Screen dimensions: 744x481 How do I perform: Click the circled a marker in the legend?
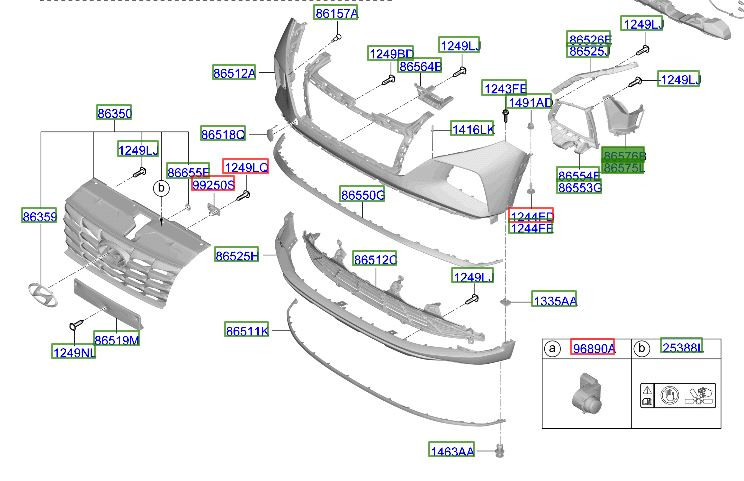click(x=551, y=348)
